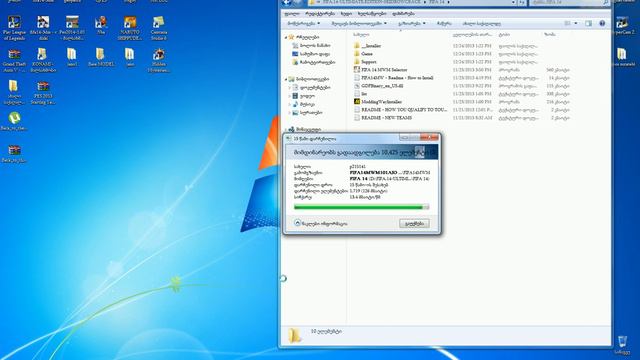Viewport: 640px width, 360px height.
Task: Open the File menu in Explorer
Action: click(292, 13)
